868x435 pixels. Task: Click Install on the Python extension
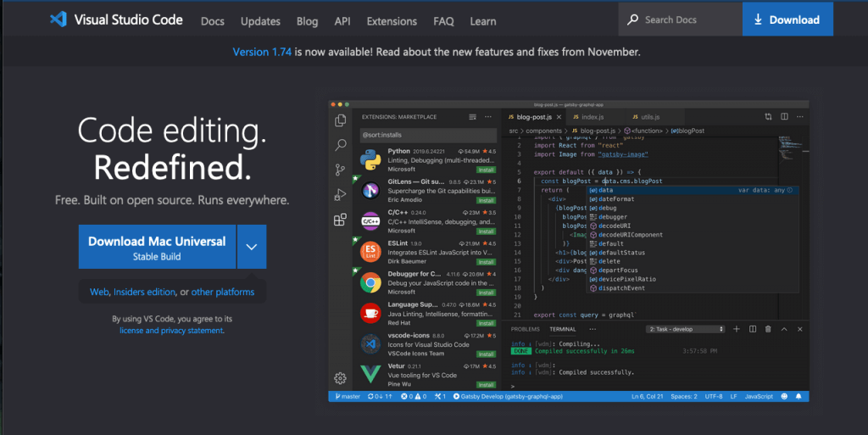tap(486, 170)
